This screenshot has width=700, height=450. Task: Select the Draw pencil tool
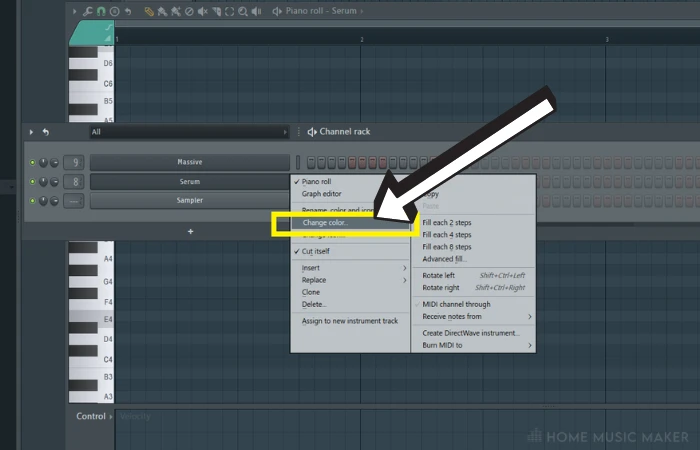coord(149,11)
